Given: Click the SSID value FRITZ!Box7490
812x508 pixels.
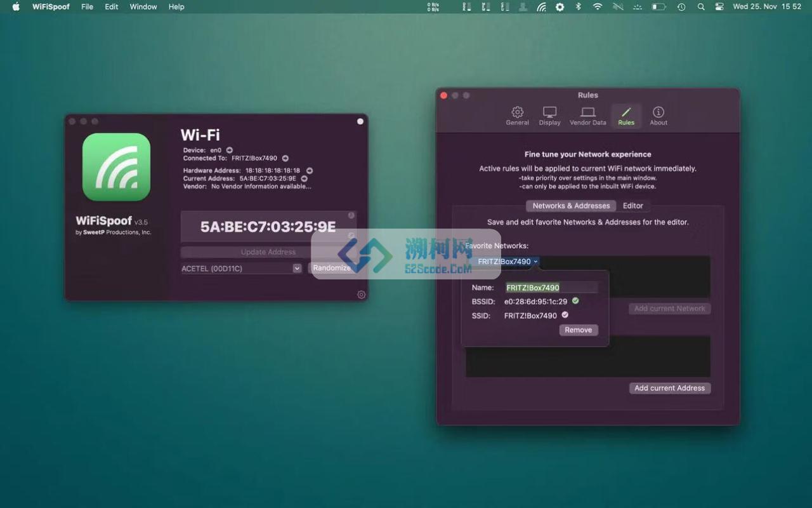Looking at the screenshot, I should (x=530, y=316).
